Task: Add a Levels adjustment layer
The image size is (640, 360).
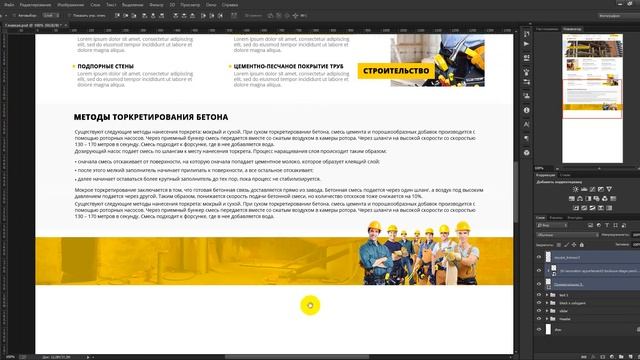Action: click(584, 189)
